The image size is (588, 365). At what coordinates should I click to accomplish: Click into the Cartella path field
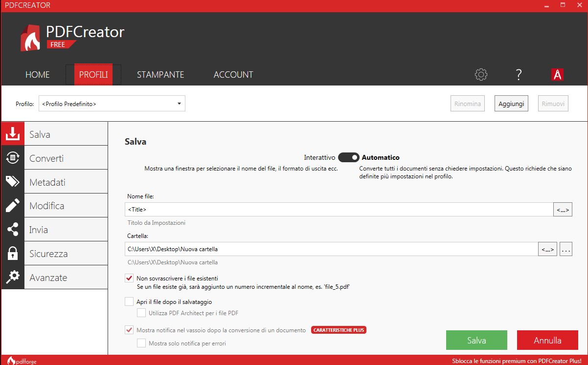point(331,249)
